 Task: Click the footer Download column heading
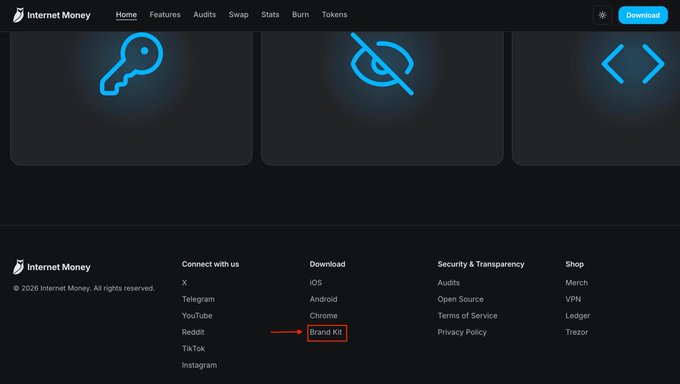coord(327,264)
